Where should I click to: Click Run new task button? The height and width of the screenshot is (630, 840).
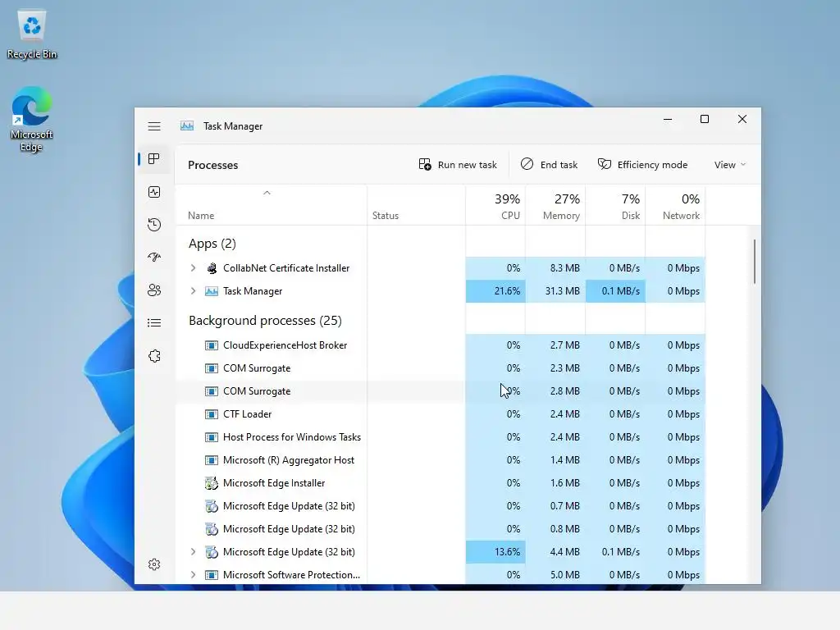(x=458, y=164)
